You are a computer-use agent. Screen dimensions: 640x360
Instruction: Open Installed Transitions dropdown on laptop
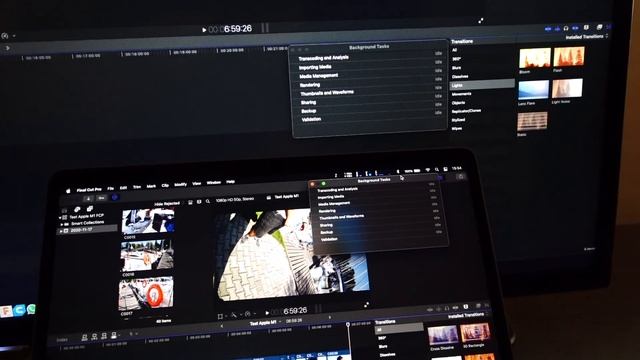[468, 316]
